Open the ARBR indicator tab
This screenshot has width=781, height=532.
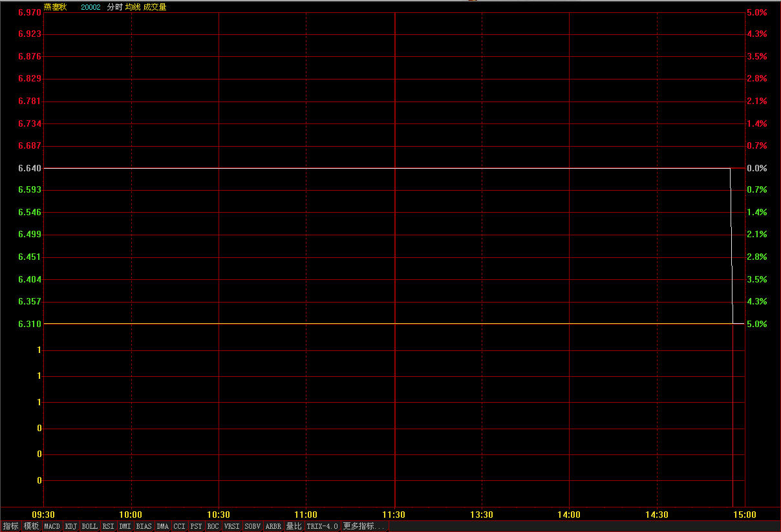tap(273, 526)
